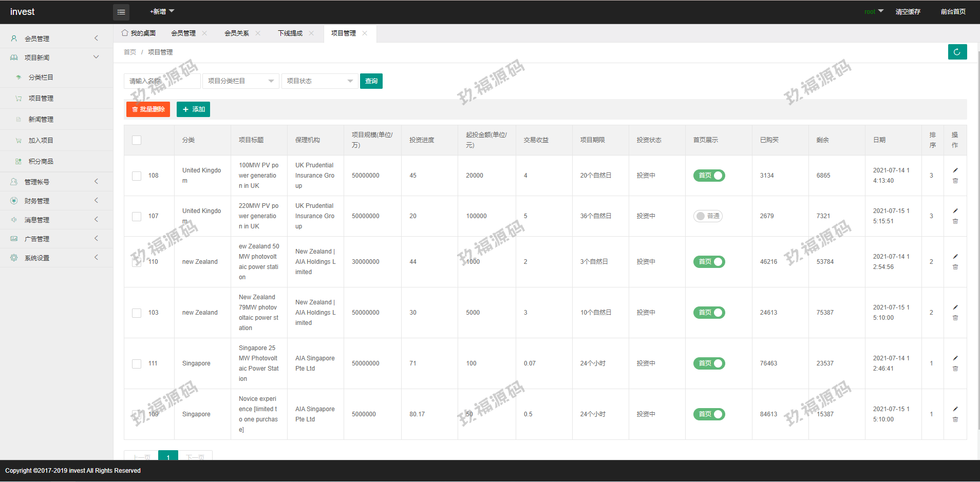Click the project name search input

[162, 81]
